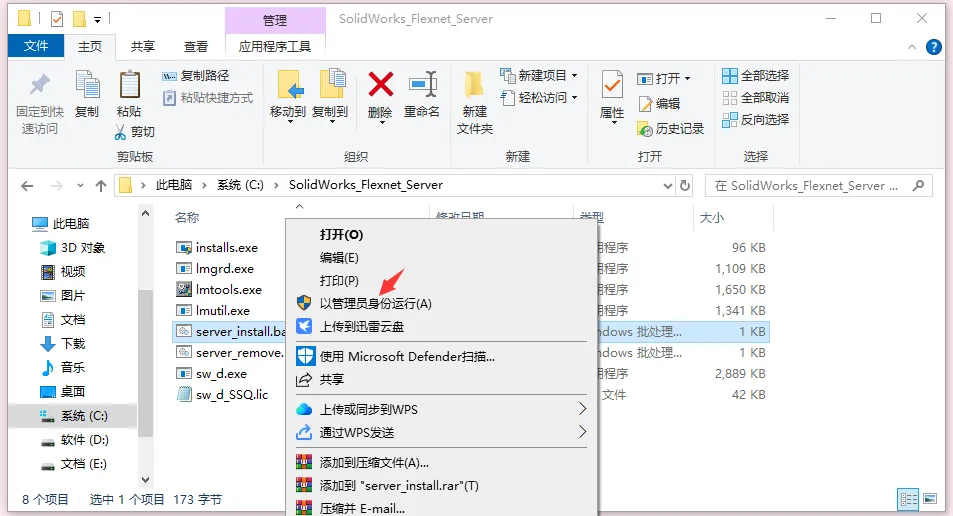This screenshot has height=516, width=953.
Task: Click Invert Selection in ribbon
Action: click(x=755, y=120)
